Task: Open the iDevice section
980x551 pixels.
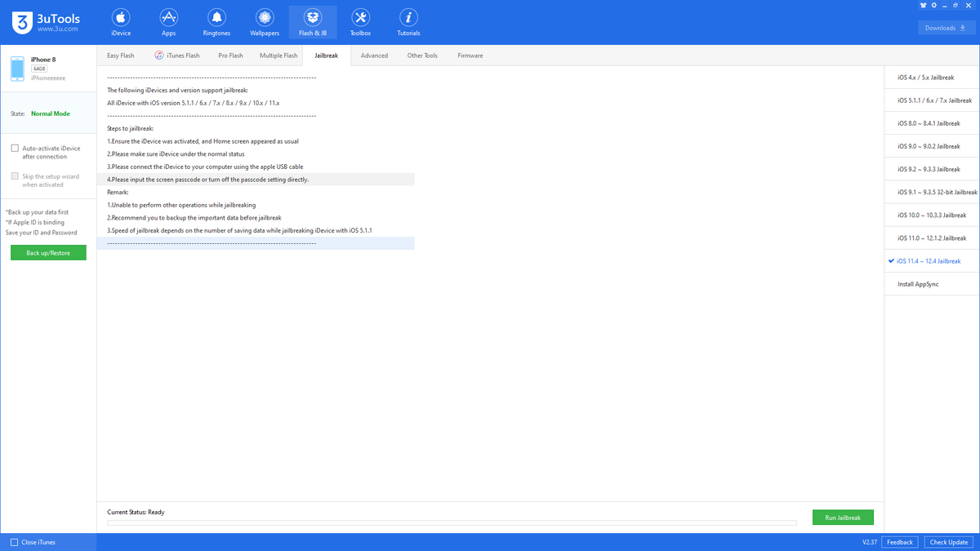Action: point(121,22)
